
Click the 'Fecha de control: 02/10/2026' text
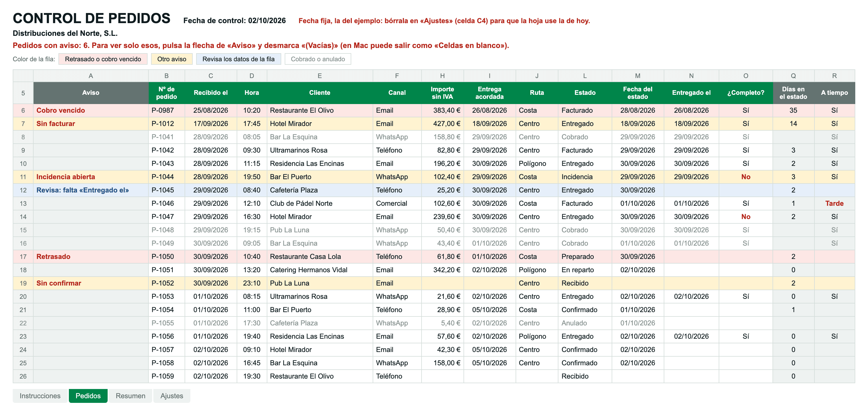pyautogui.click(x=234, y=21)
